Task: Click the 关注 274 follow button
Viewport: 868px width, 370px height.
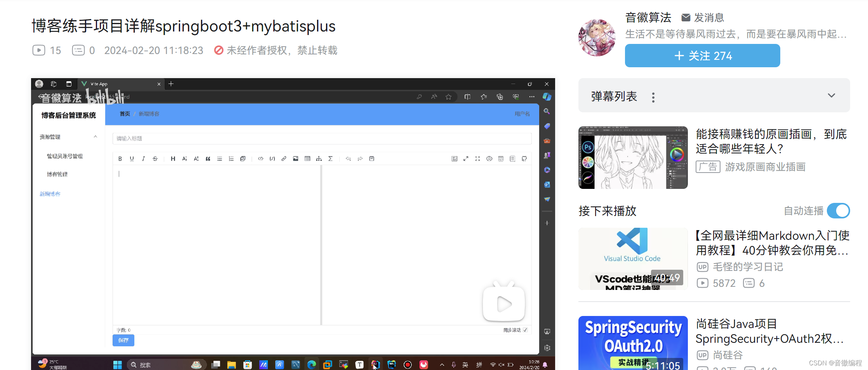Action: click(x=702, y=55)
